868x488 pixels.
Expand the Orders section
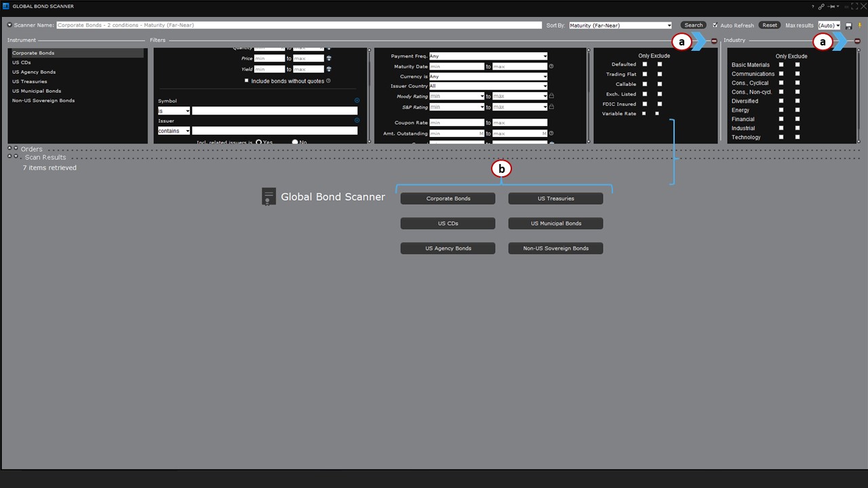click(x=9, y=148)
